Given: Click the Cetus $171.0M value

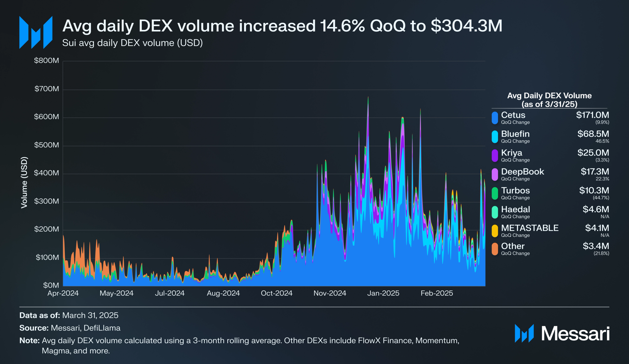Looking at the screenshot, I should (x=592, y=115).
